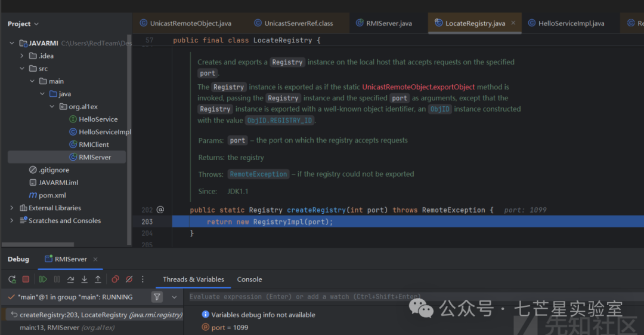Rerun the RMIServer debug session
The width and height of the screenshot is (644, 335).
[12, 279]
